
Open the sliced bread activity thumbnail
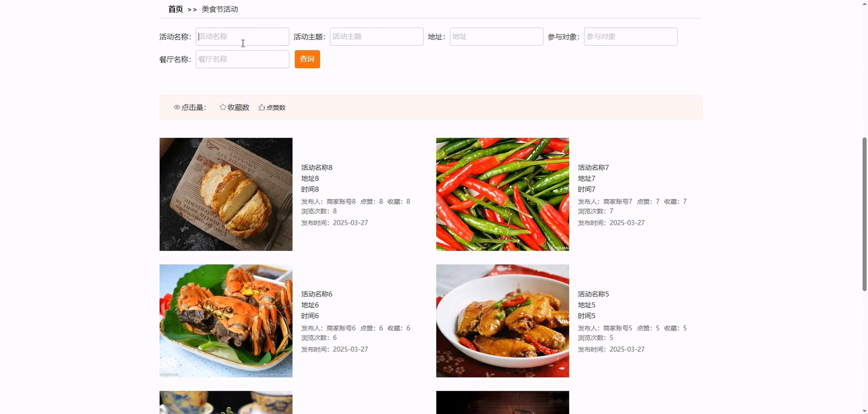[226, 194]
